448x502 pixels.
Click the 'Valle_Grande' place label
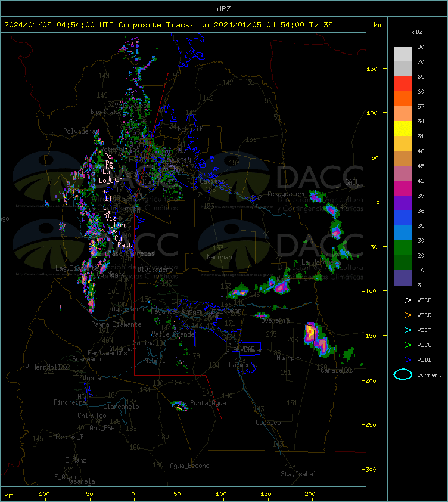point(173,334)
